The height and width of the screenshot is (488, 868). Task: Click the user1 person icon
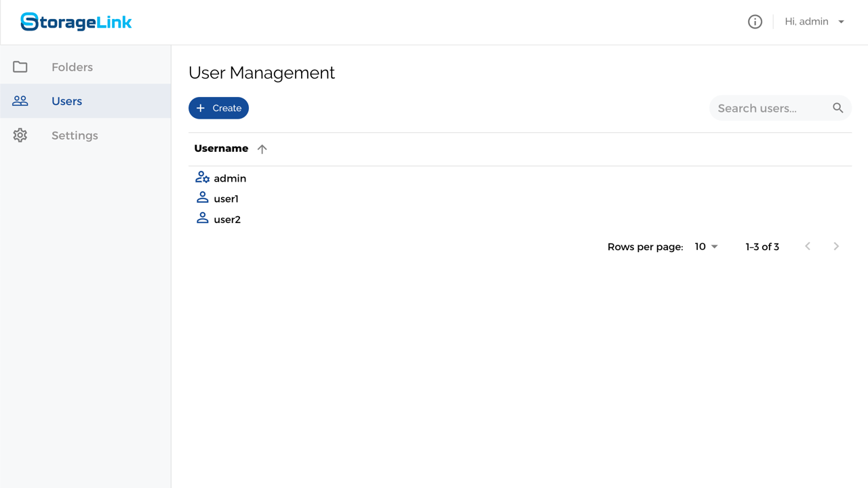click(x=202, y=197)
